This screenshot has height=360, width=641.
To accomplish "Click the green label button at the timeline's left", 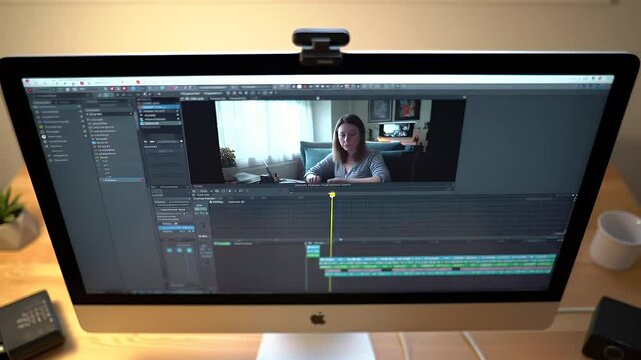I will [x=222, y=244].
